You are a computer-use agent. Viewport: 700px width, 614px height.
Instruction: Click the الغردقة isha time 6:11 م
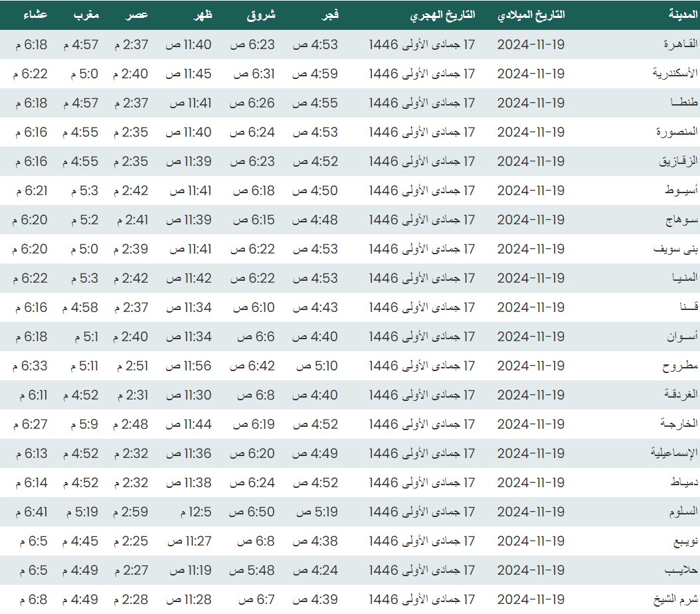click(x=33, y=395)
